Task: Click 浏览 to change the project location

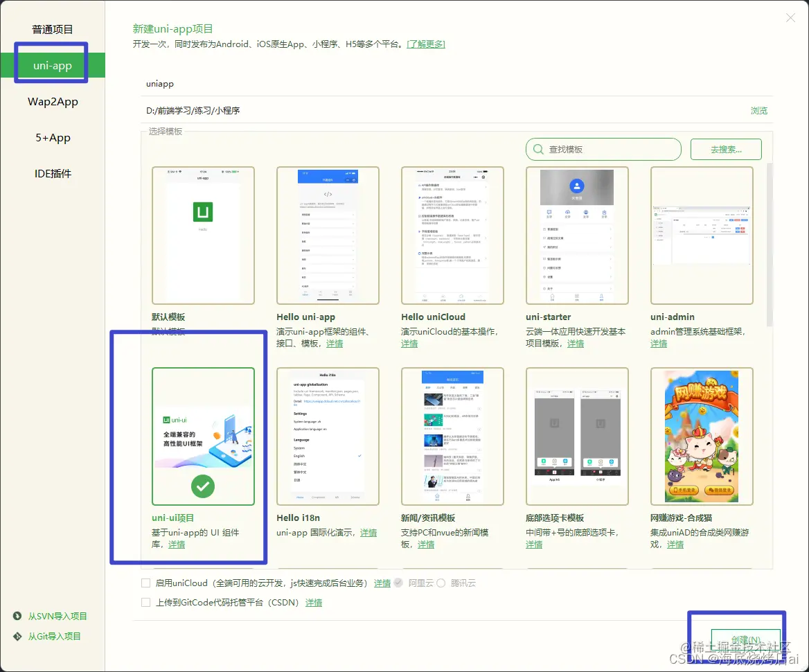Action: tap(759, 109)
